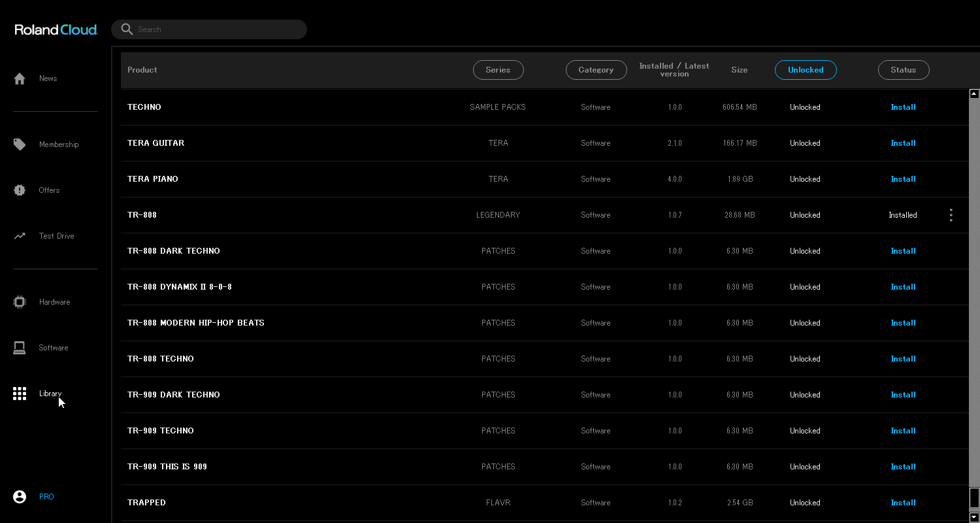
Task: Click the Software laptop icon
Action: [20, 348]
